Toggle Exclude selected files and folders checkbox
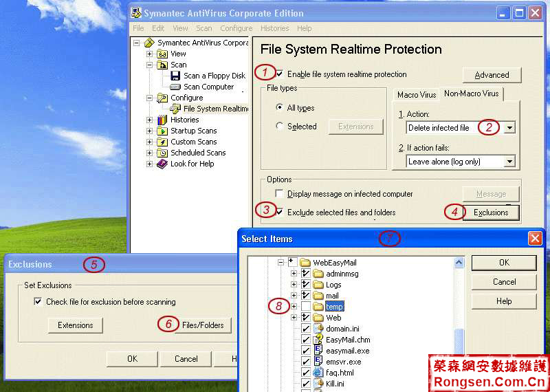550x392 pixels. pyautogui.click(x=280, y=212)
